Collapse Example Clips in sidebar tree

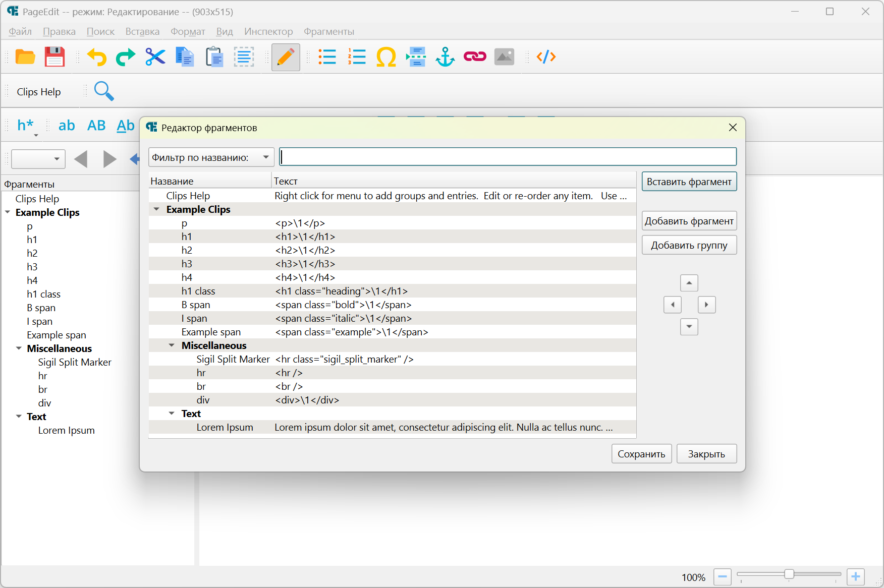(x=8, y=212)
